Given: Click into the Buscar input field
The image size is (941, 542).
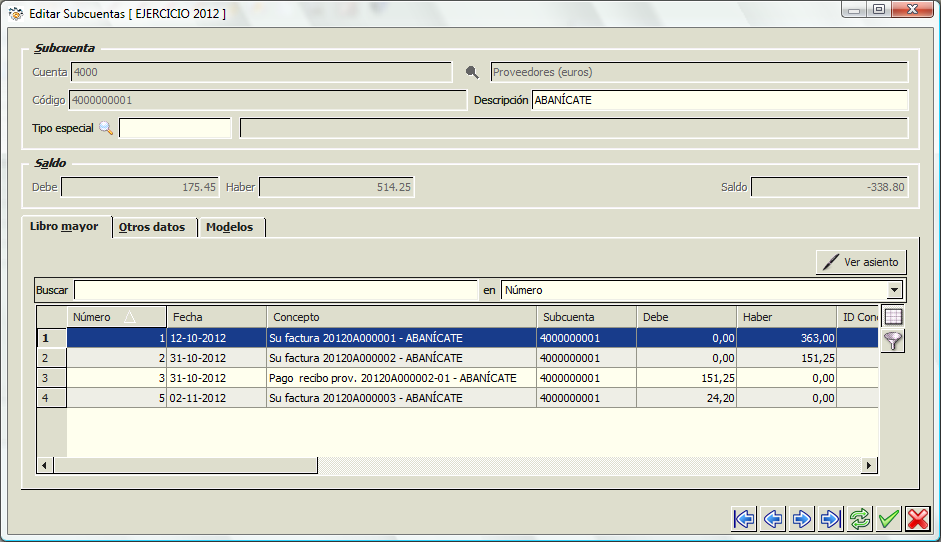Looking at the screenshot, I should click(x=275, y=291).
